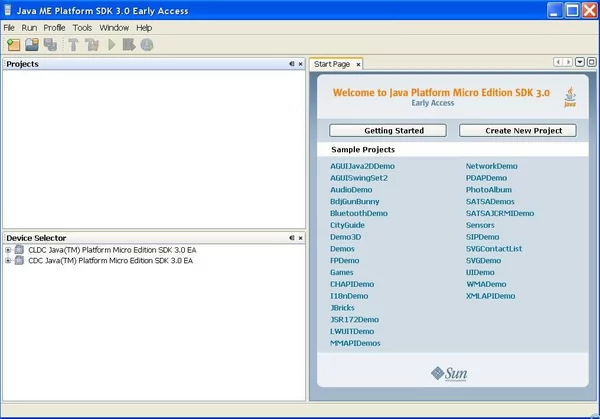Click the New Project toolbar icon
600x419 pixels.
[13, 45]
